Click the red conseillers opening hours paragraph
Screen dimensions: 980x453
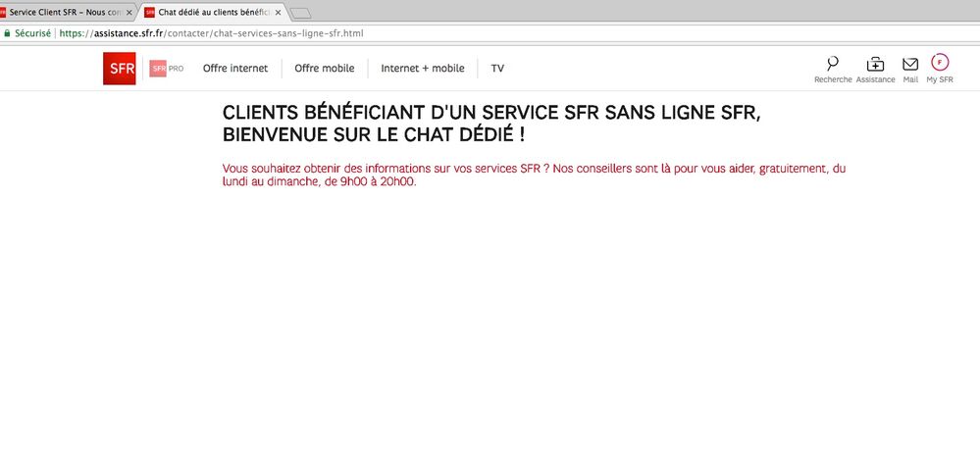pos(534,175)
